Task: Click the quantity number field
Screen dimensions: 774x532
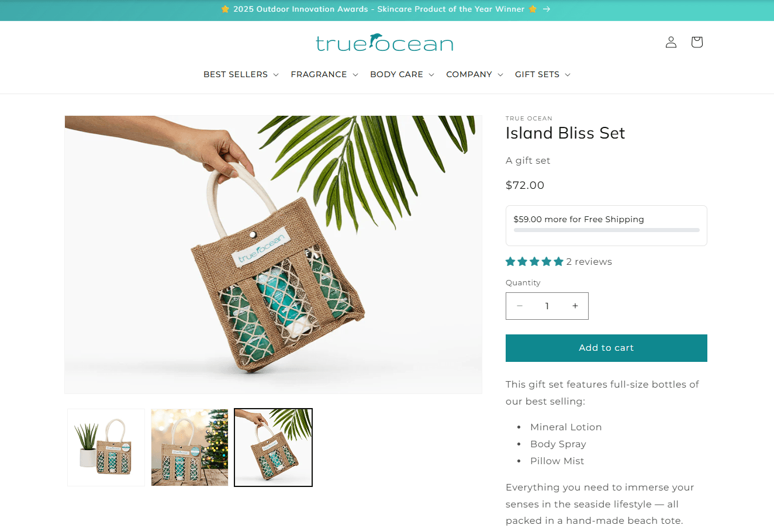Action: [547, 306]
